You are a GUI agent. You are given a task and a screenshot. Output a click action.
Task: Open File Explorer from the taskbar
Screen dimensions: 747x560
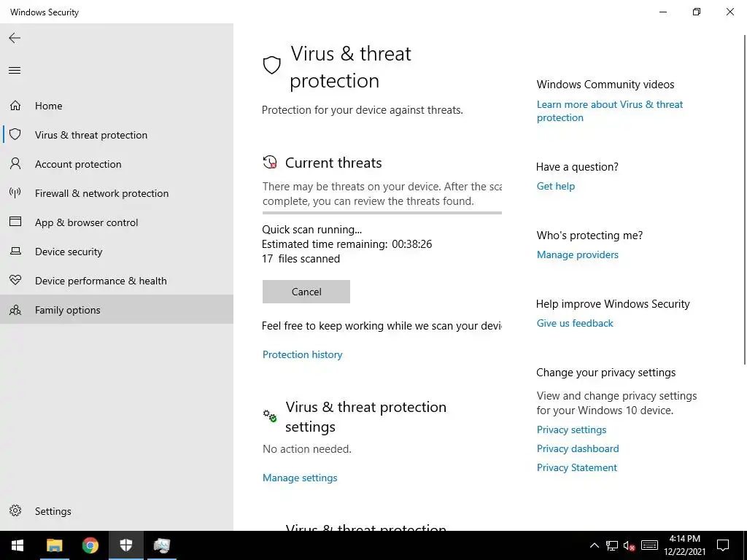[54, 545]
